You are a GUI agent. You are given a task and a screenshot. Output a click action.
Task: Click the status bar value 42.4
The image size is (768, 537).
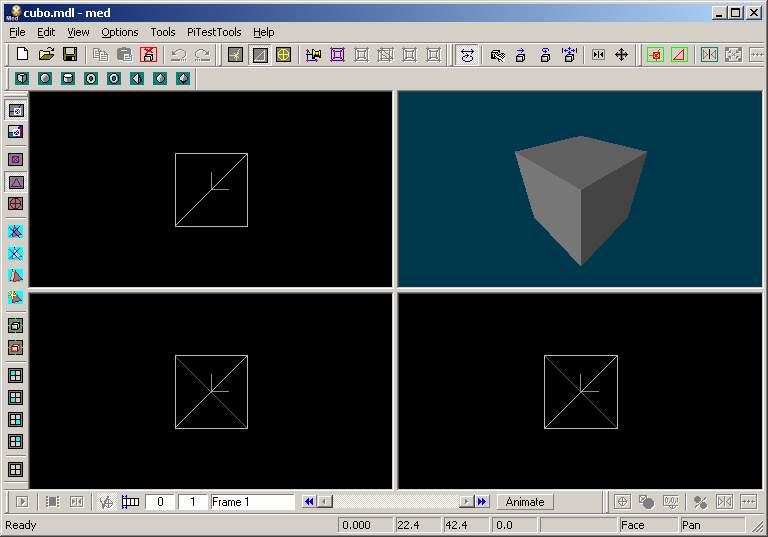(x=456, y=525)
